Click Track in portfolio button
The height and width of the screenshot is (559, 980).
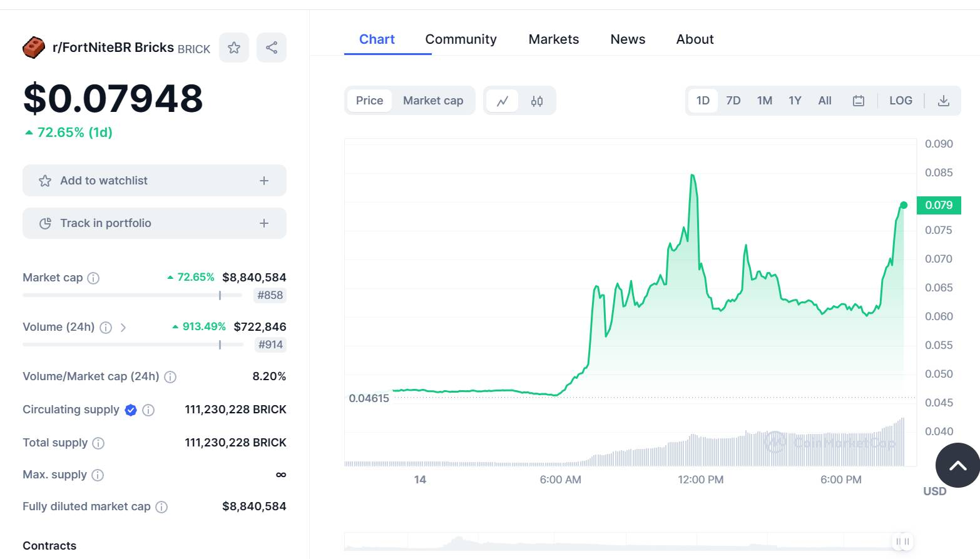155,223
